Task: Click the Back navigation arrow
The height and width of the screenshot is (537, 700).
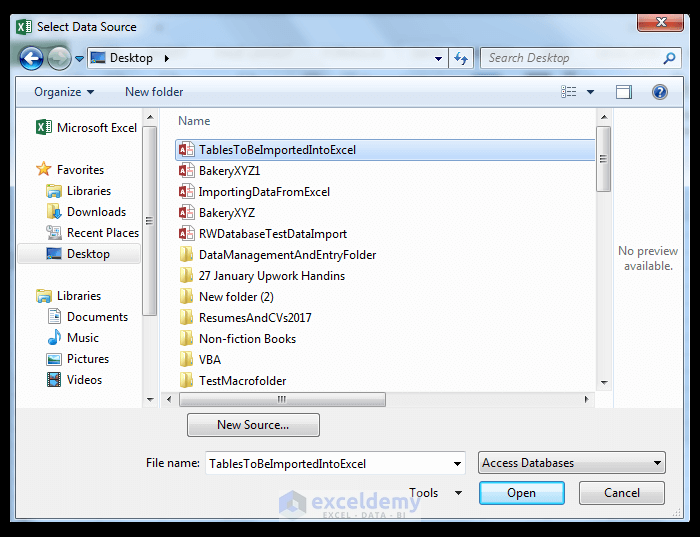Action: pyautogui.click(x=31, y=58)
